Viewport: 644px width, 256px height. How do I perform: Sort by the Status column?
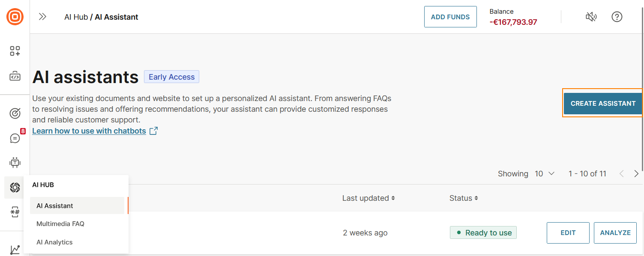464,198
